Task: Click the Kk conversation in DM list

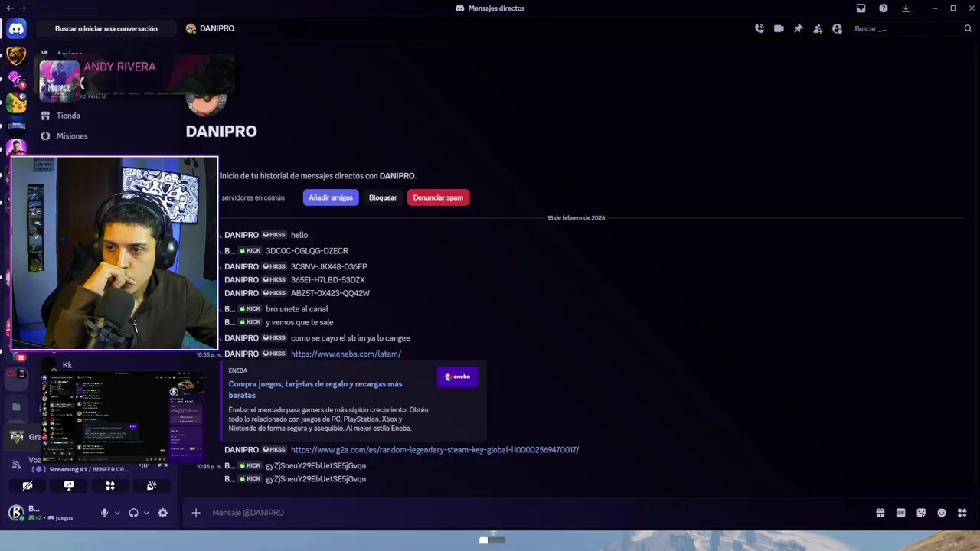Action: tap(67, 365)
